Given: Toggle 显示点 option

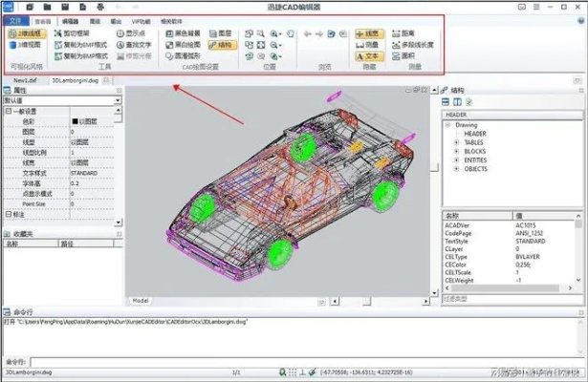Looking at the screenshot, I should coord(131,33).
